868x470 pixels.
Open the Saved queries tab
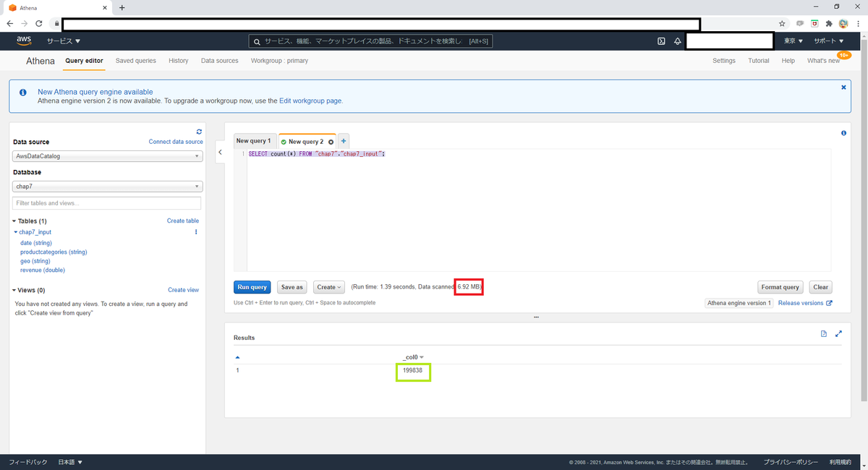136,61
